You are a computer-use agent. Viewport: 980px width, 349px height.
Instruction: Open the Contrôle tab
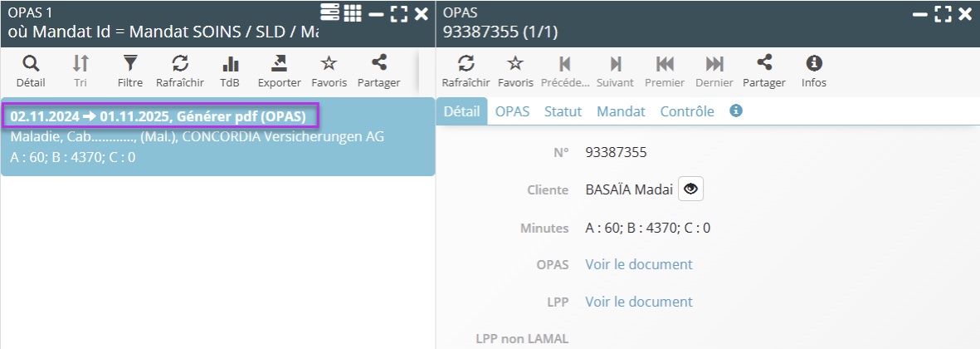[687, 111]
